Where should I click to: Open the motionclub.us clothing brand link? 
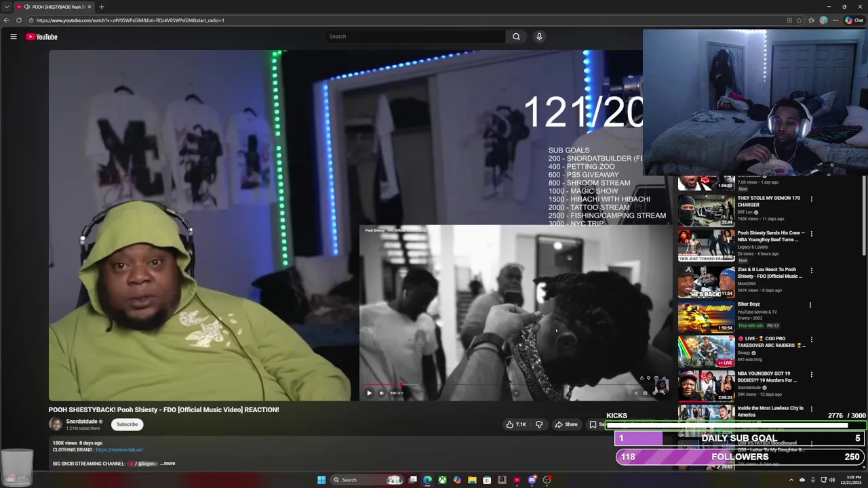(119, 449)
